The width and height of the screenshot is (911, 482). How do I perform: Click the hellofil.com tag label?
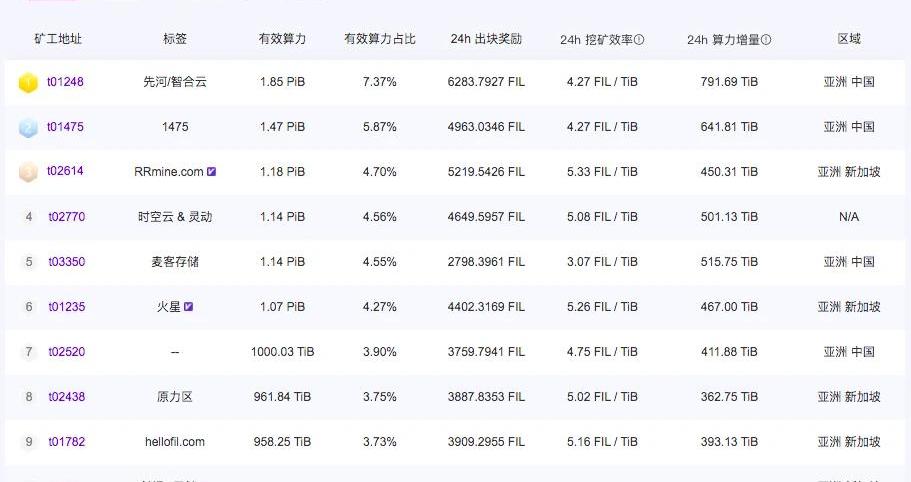click(175, 442)
